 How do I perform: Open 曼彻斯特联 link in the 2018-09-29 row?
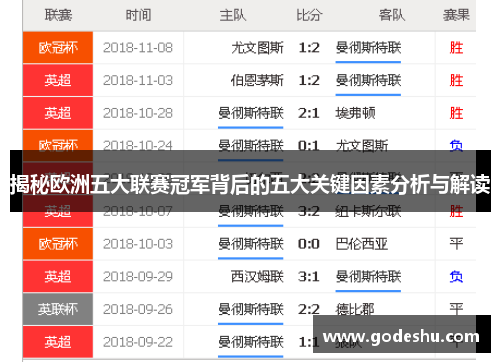368,276
